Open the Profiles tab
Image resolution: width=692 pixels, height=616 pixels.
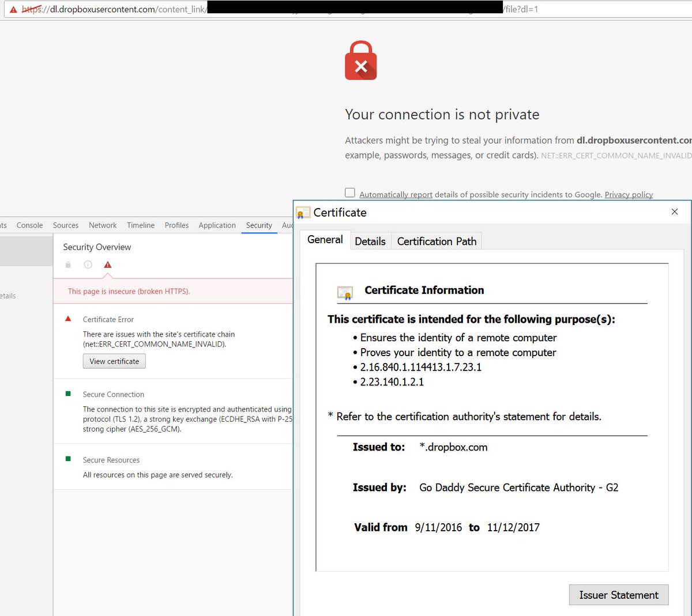point(176,225)
